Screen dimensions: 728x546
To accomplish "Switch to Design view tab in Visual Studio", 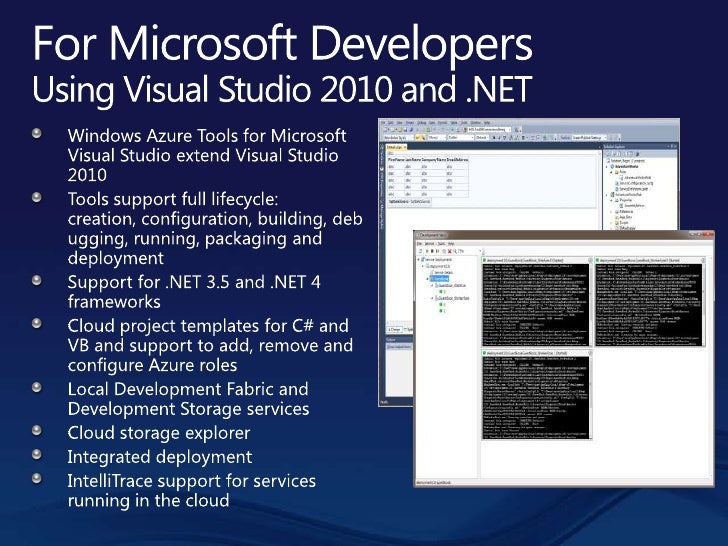I will [394, 329].
